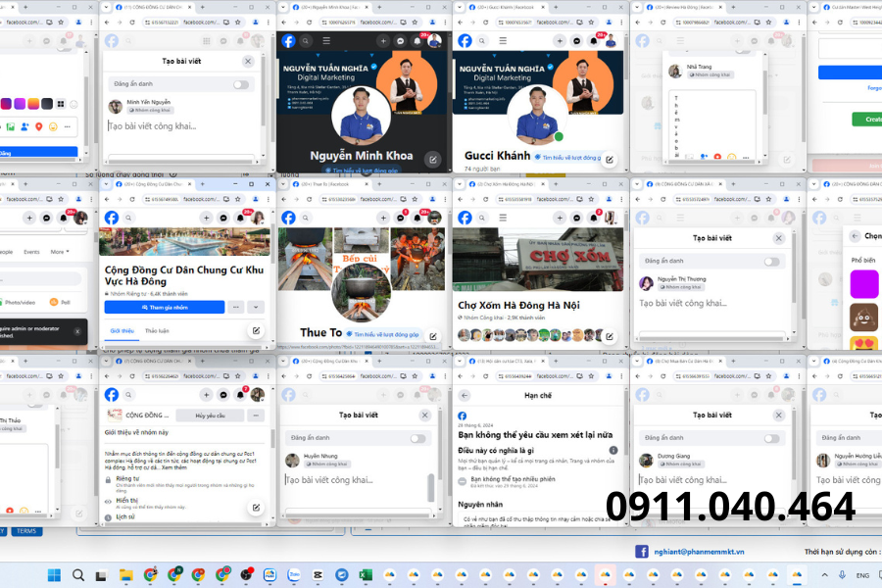Click Facebook logo in the Thue To window
The width and height of the screenshot is (882, 588).
[x=288, y=218]
